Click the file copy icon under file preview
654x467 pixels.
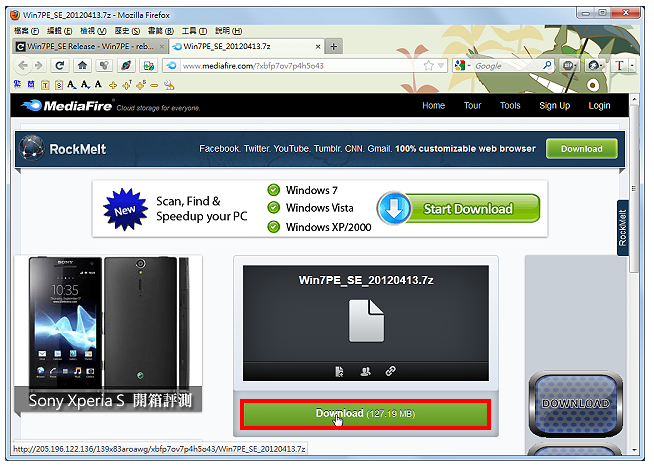(x=340, y=371)
